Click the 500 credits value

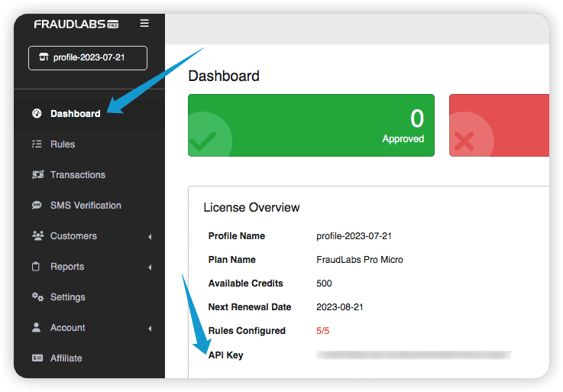[324, 283]
